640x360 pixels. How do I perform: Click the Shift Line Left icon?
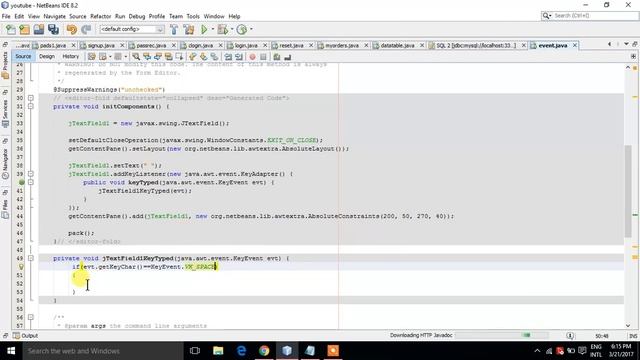tap(228, 57)
